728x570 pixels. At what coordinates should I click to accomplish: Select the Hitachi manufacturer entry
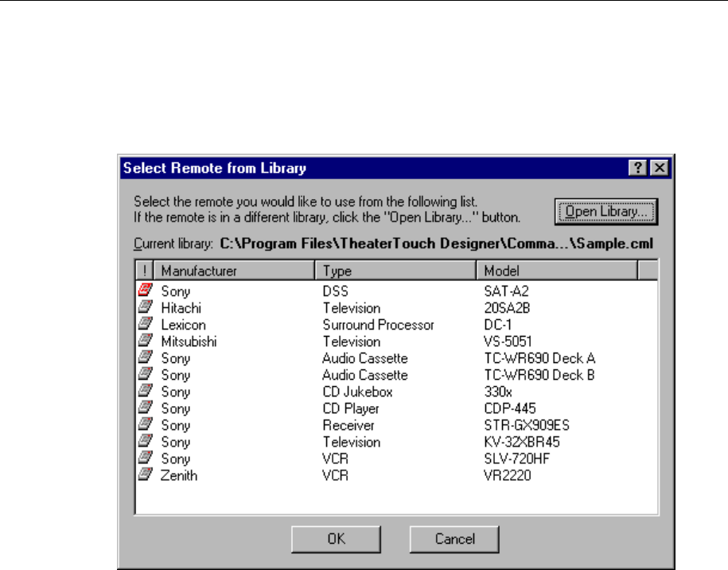pos(181,308)
